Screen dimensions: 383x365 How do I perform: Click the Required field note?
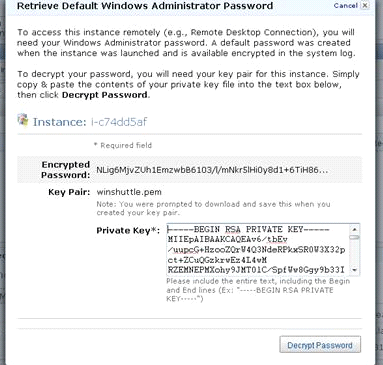click(x=123, y=145)
